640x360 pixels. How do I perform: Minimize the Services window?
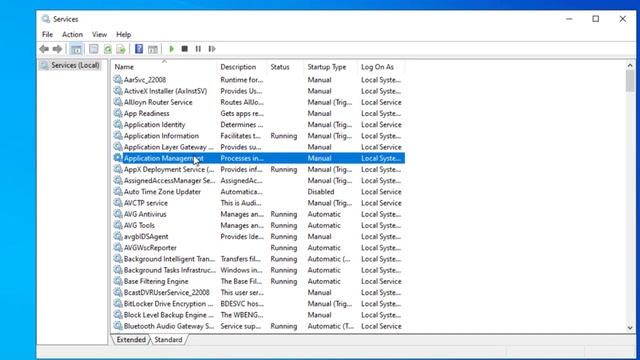tap(569, 19)
